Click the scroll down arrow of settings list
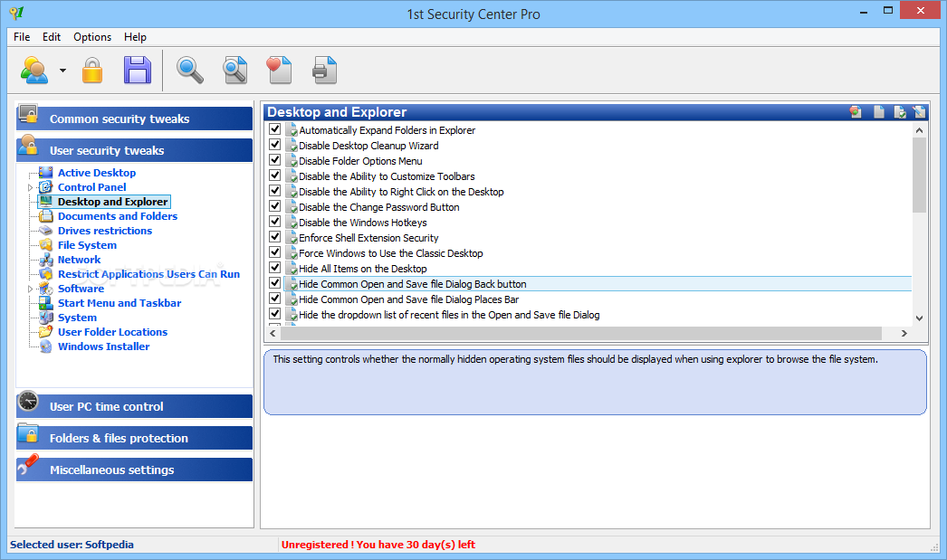Viewport: 947px width, 560px height. pyautogui.click(x=919, y=318)
